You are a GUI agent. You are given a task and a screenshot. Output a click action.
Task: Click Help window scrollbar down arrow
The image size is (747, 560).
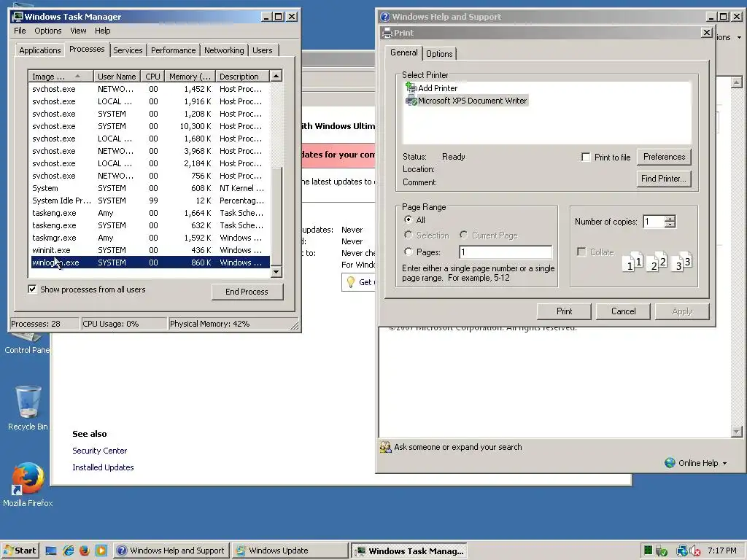click(737, 432)
